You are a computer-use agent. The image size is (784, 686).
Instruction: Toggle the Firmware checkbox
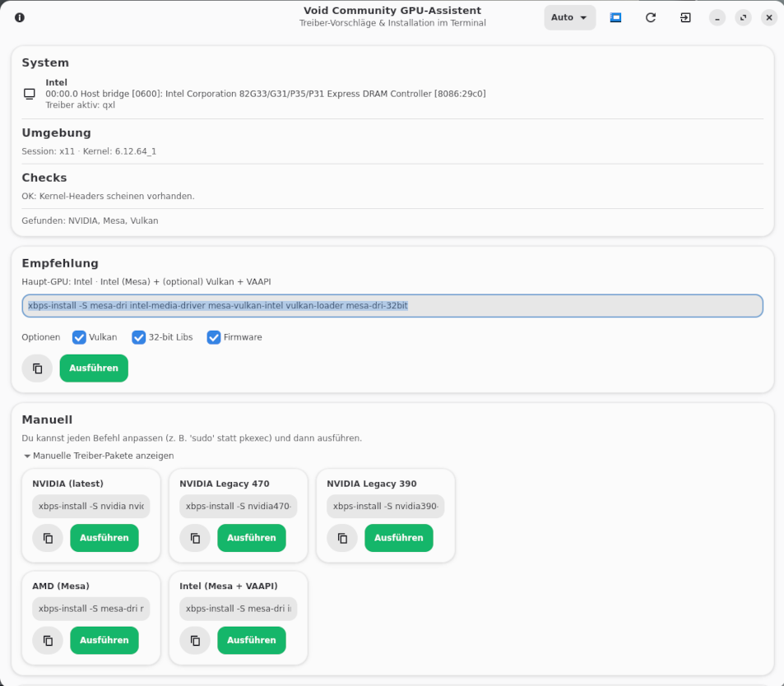pyautogui.click(x=214, y=337)
